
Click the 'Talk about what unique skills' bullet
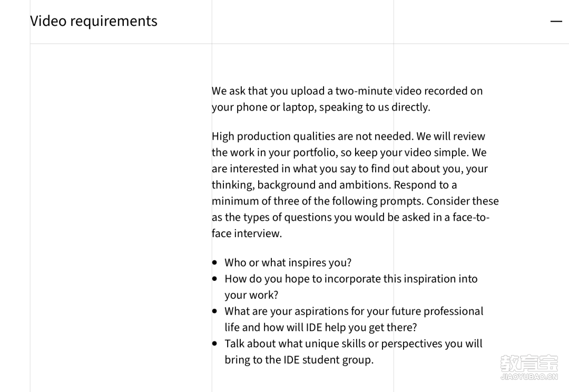(354, 351)
